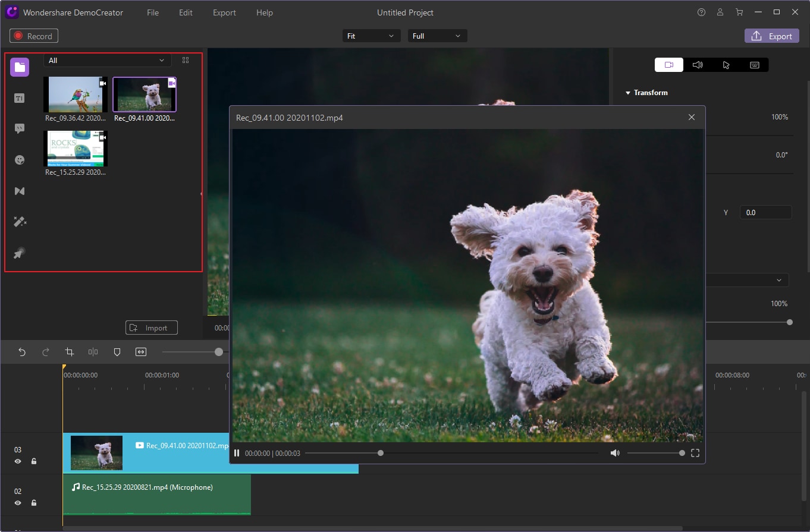Screen dimensions: 810x532
Task: Open the All media filter dropdown
Action: click(107, 60)
